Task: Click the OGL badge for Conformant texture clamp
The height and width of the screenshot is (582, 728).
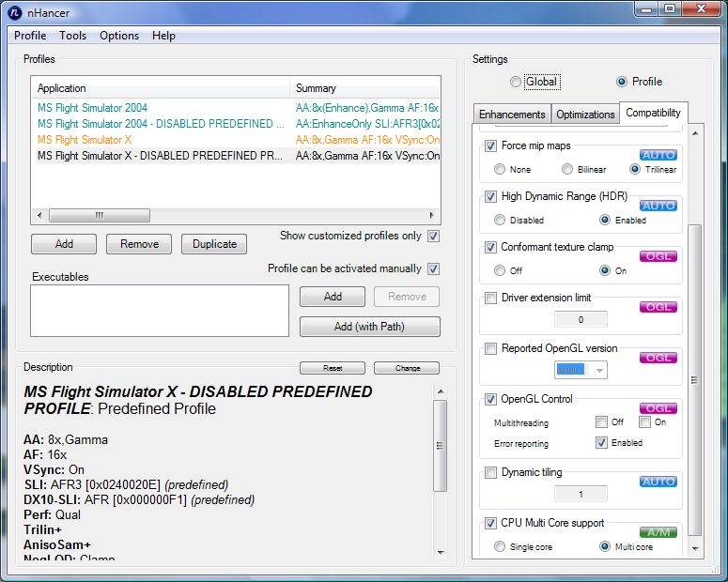Action: [x=658, y=255]
